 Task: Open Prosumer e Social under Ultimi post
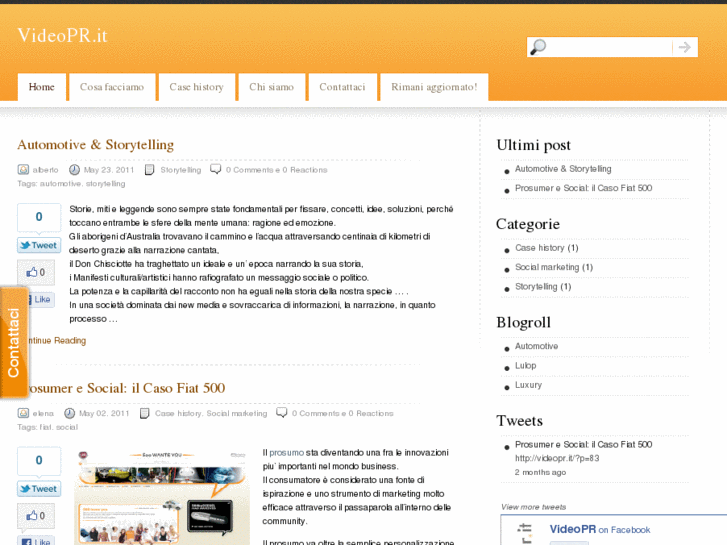(x=583, y=188)
